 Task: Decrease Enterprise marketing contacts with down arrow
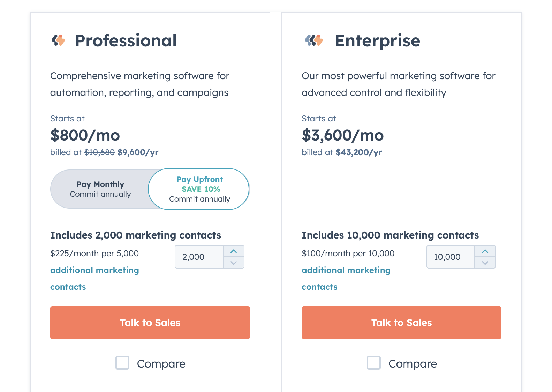click(x=485, y=263)
